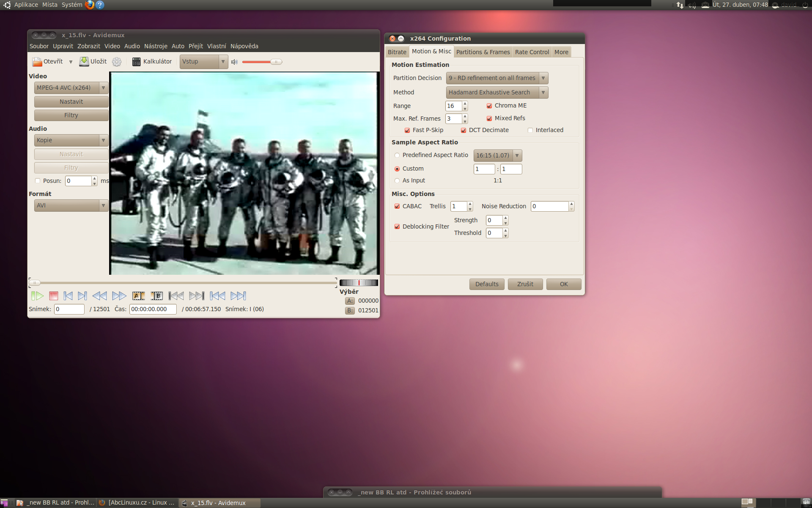Set selection marker A
812x508 pixels.
point(138,296)
